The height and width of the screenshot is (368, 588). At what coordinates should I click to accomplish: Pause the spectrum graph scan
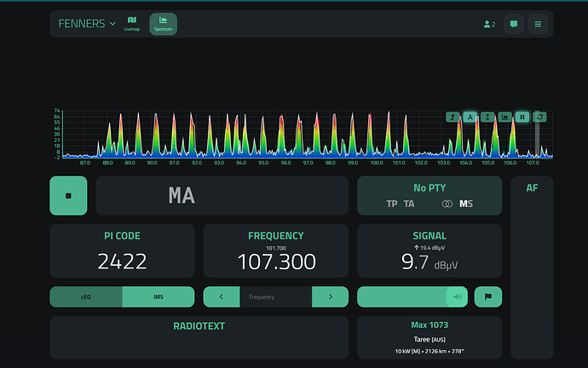pos(522,117)
